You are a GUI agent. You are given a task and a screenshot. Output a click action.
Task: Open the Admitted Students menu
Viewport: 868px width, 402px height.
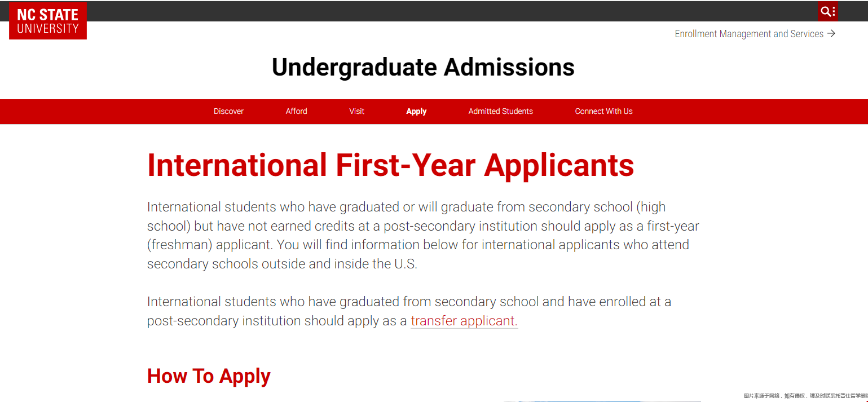(x=500, y=112)
